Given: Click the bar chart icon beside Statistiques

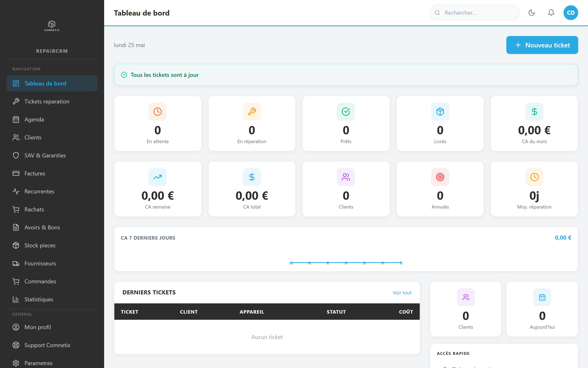Looking at the screenshot, I should (16, 299).
